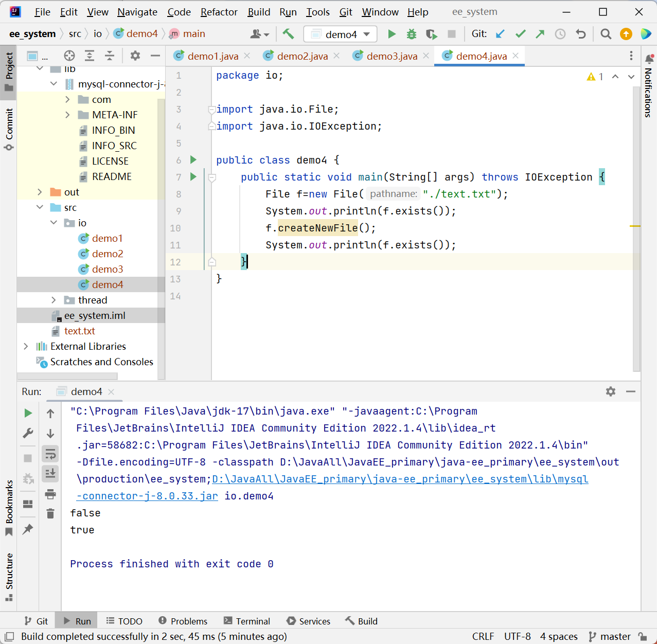
Task: Collapse the src folder
Action: [x=40, y=207]
